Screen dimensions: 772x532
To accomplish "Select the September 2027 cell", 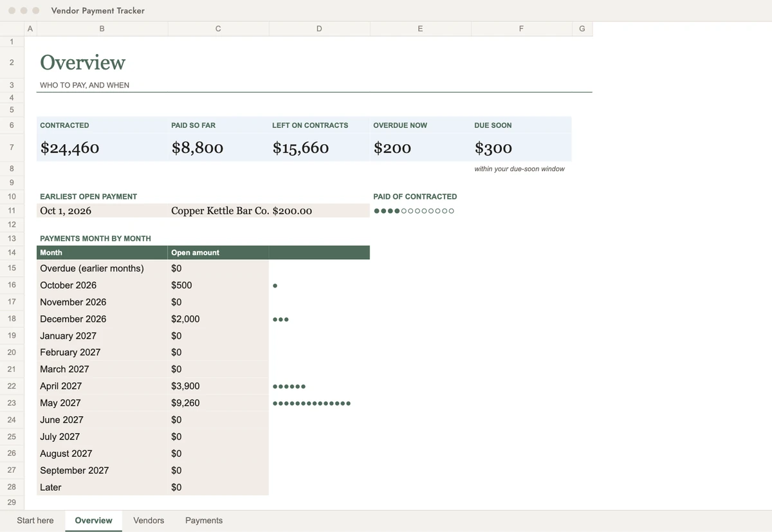I will pyautogui.click(x=75, y=470).
